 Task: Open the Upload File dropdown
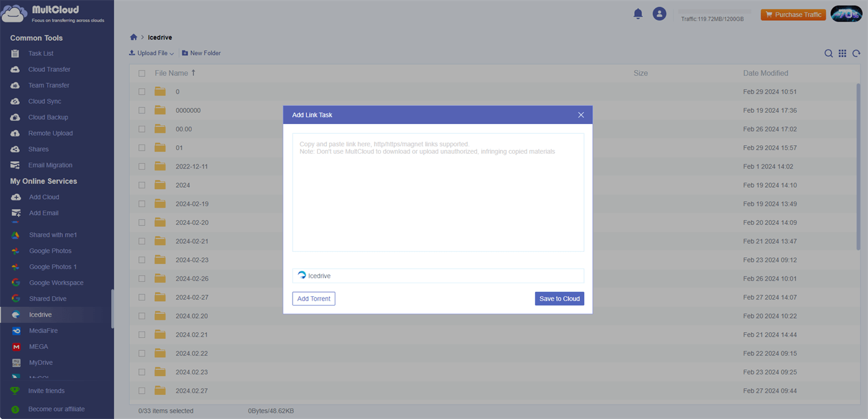(151, 53)
